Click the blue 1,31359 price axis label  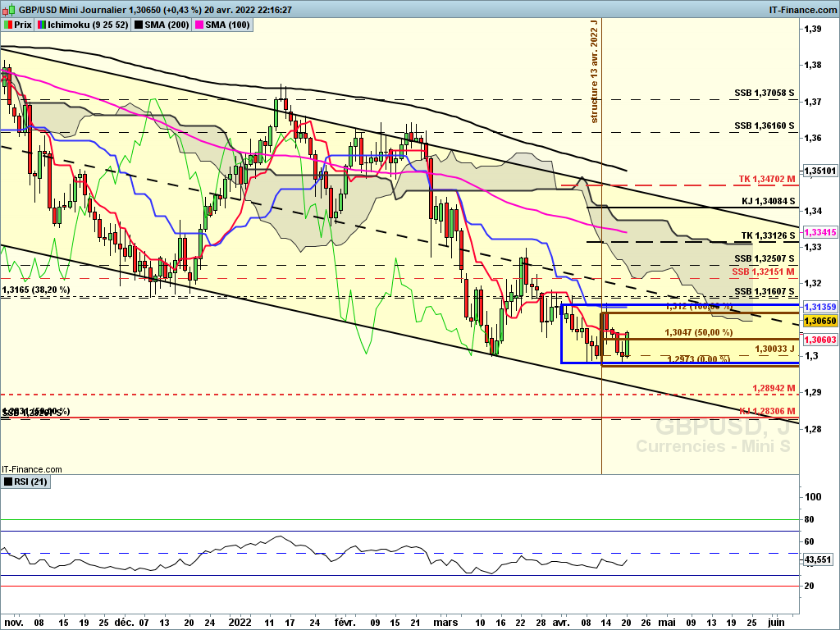pos(819,307)
